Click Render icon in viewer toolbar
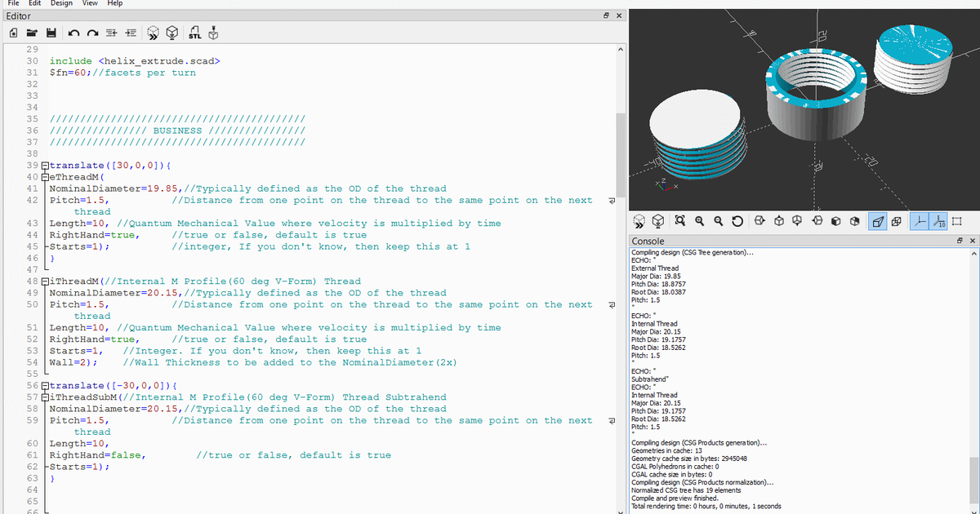980x514 pixels. point(658,220)
